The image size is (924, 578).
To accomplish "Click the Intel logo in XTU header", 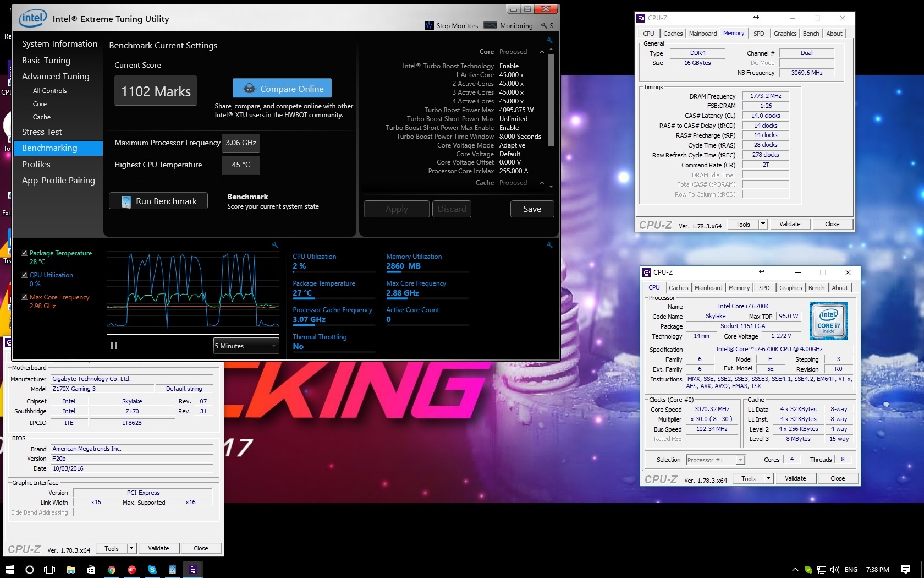I will tap(32, 19).
